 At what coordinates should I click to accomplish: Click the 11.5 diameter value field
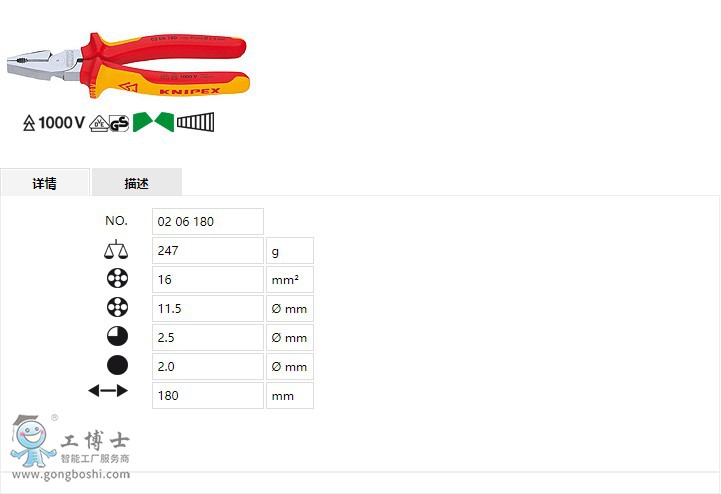208,308
